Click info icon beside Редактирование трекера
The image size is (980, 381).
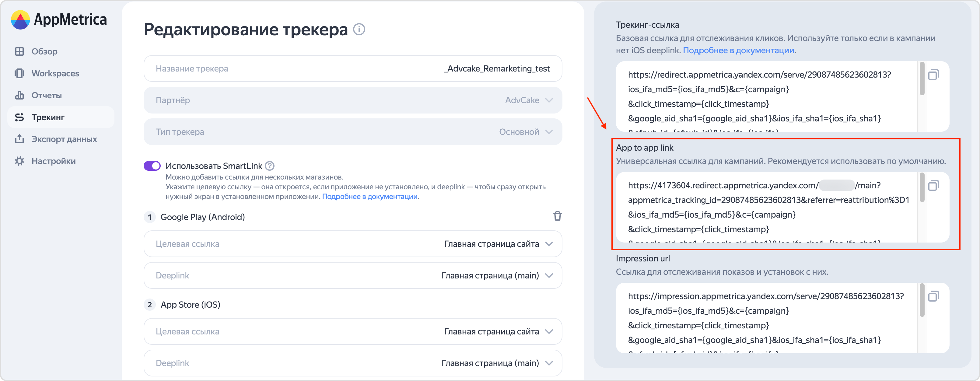[359, 29]
